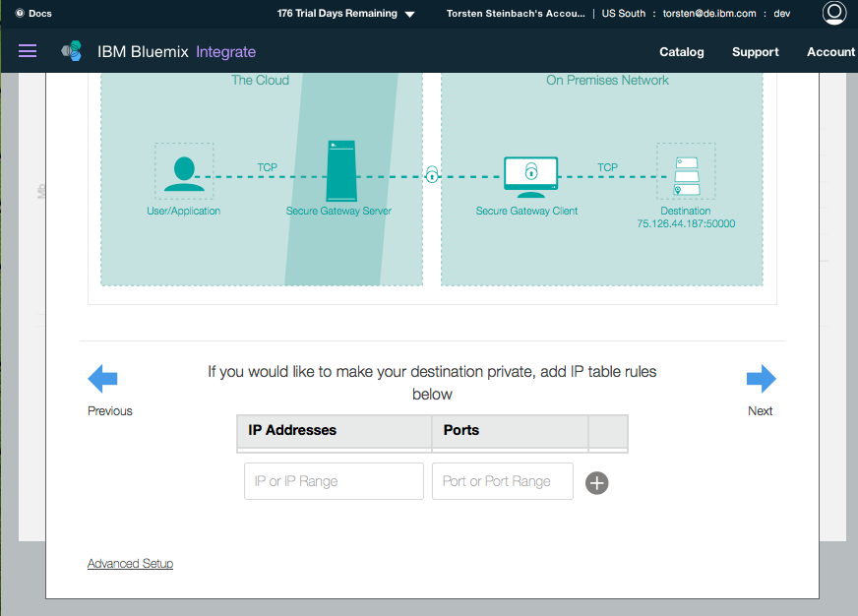
Task: Select the Destination server stack icon
Action: 687,176
